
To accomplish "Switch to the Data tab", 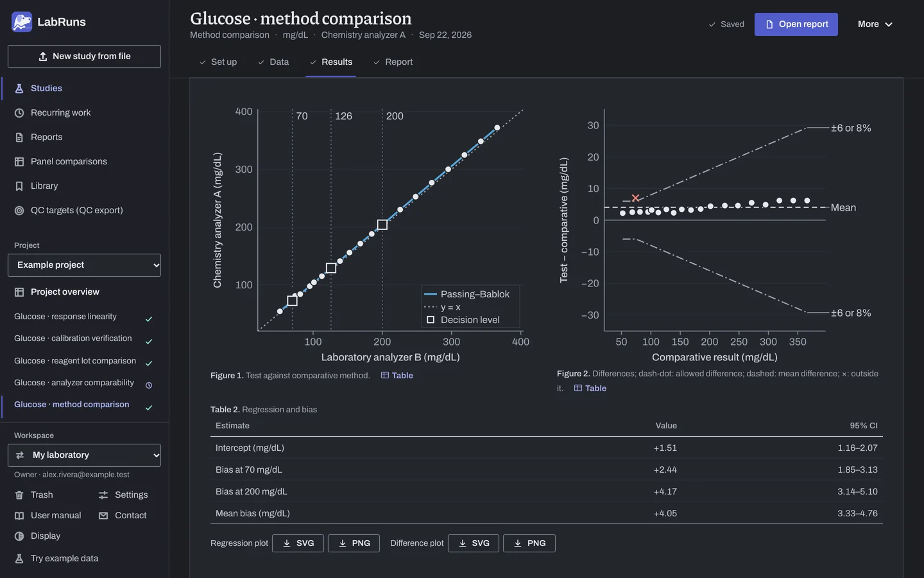I will (273, 62).
